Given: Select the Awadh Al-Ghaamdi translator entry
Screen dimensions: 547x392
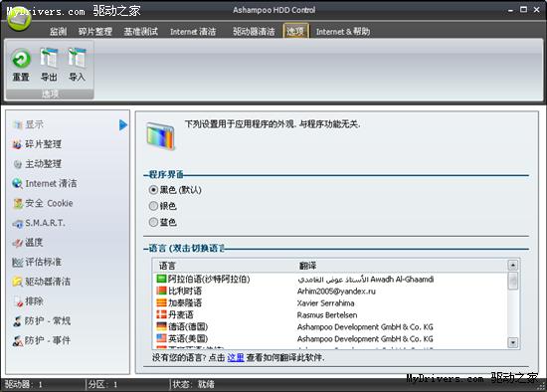Looking at the screenshot, I should pos(366,280).
